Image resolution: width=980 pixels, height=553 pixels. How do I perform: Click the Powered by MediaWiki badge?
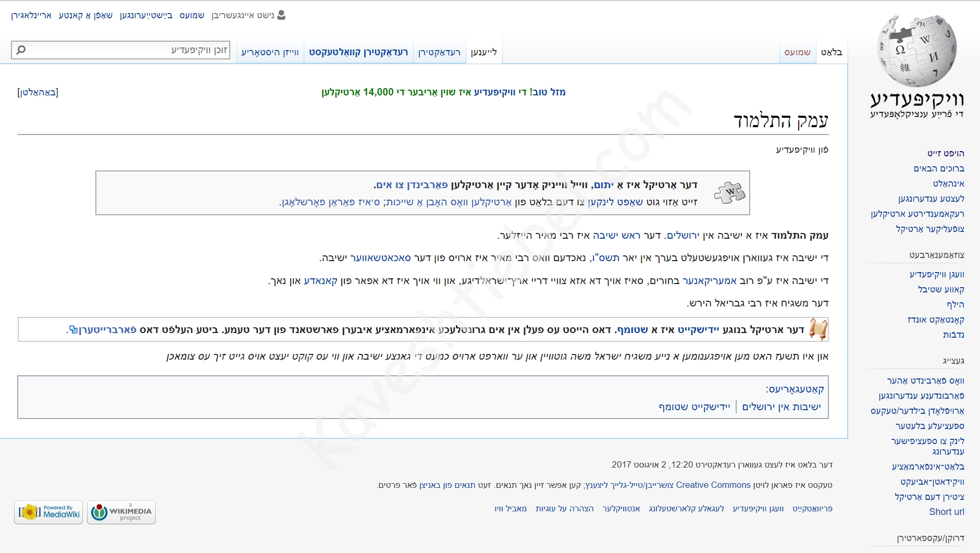pyautogui.click(x=48, y=512)
